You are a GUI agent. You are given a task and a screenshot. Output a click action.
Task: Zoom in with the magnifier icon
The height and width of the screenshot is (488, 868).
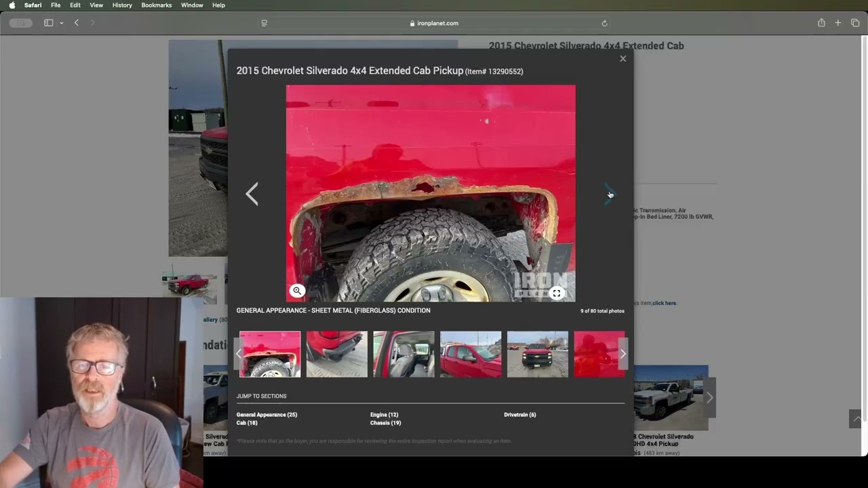click(x=297, y=291)
